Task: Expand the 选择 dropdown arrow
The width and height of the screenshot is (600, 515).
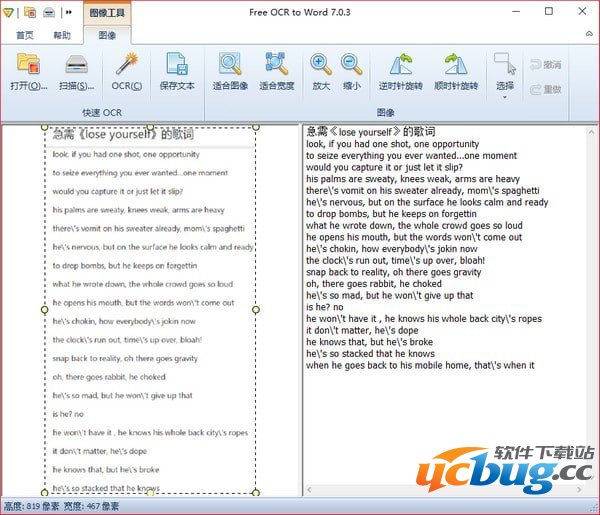Action: point(505,98)
